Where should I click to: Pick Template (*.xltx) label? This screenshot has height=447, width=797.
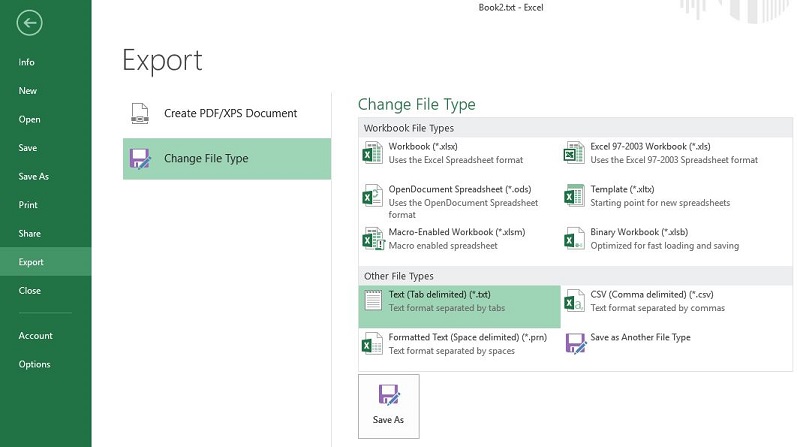point(622,189)
